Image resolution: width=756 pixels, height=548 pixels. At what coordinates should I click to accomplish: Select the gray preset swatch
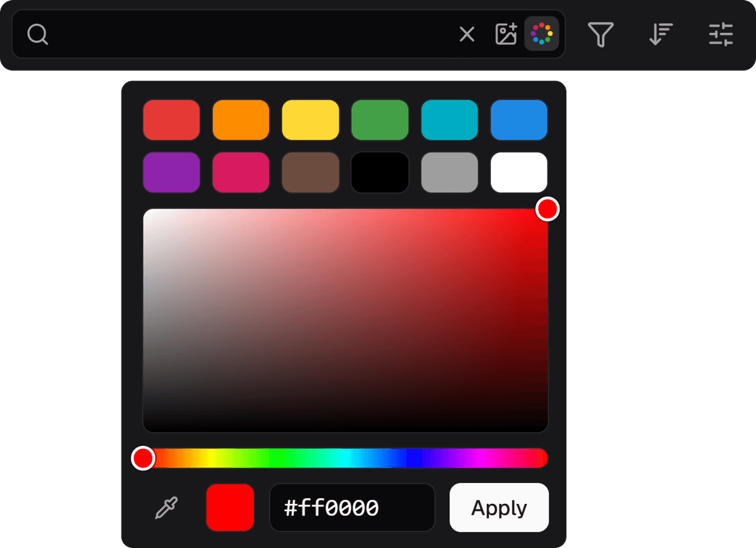tap(450, 172)
